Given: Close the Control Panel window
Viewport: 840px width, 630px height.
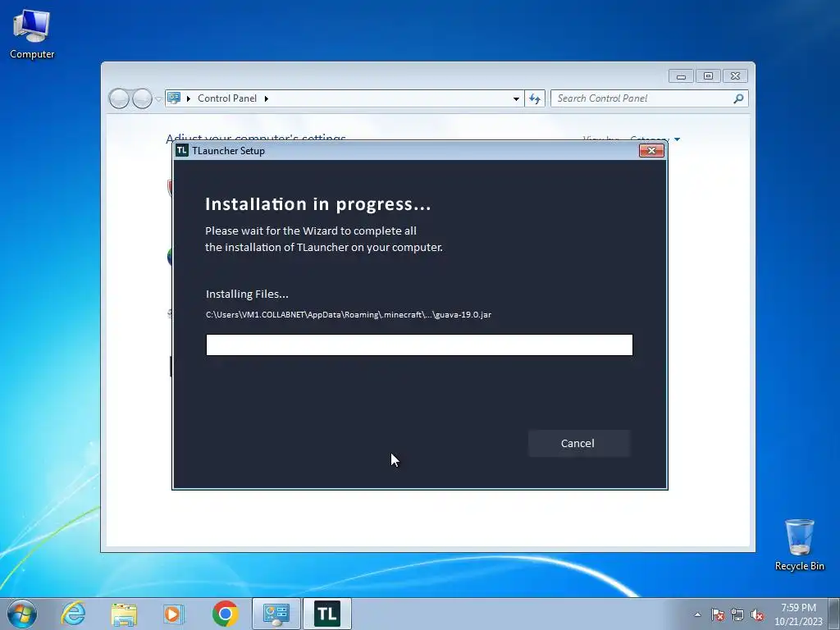Looking at the screenshot, I should (736, 76).
